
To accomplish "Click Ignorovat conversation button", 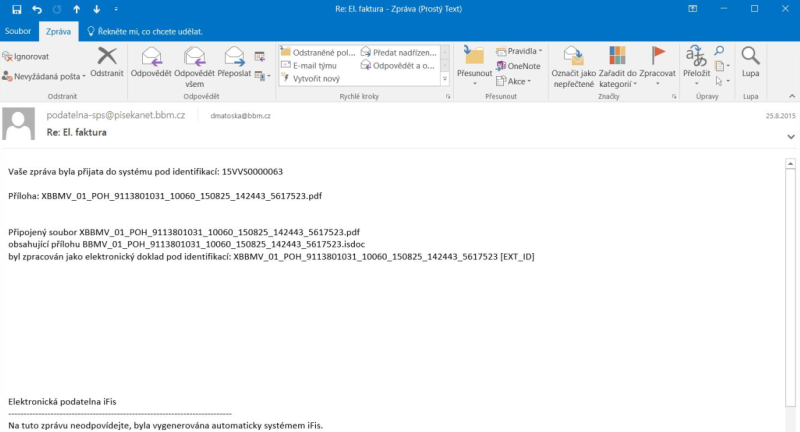I will 26,57.
